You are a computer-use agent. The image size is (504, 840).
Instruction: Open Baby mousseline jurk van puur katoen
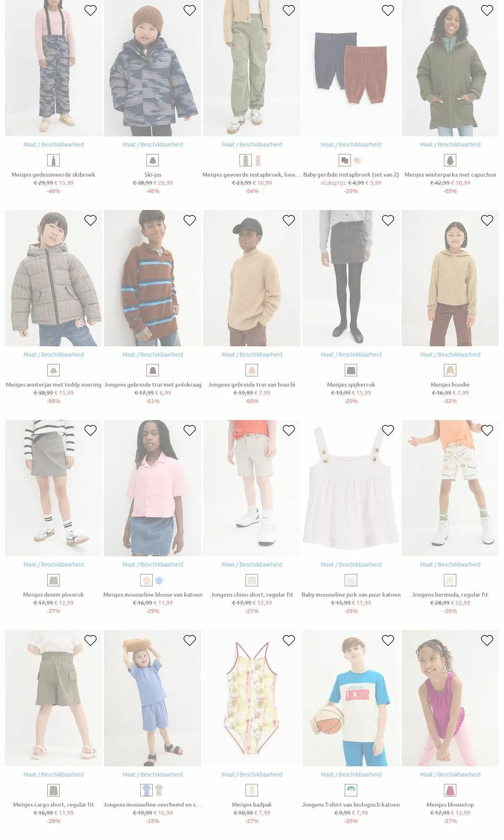click(351, 595)
